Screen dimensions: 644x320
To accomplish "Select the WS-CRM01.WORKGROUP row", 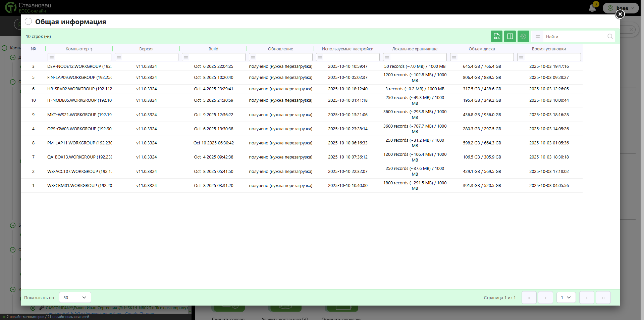I will pos(79,186).
